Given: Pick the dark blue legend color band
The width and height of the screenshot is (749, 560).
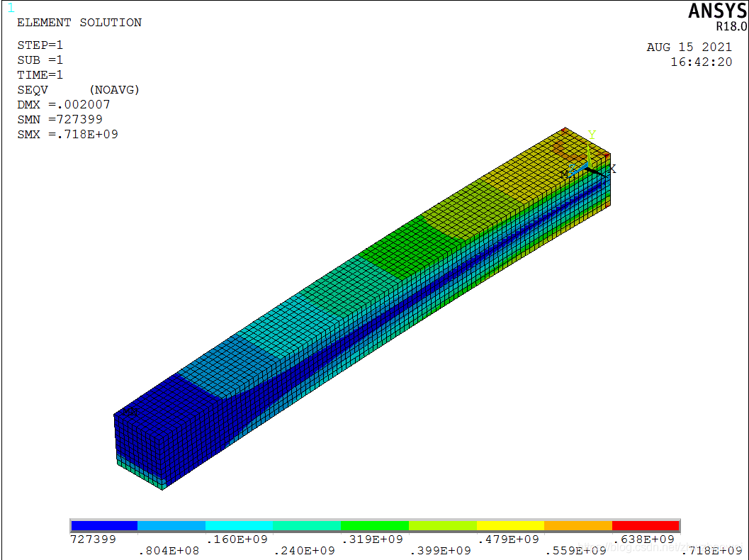Looking at the screenshot, I should click(x=103, y=525).
